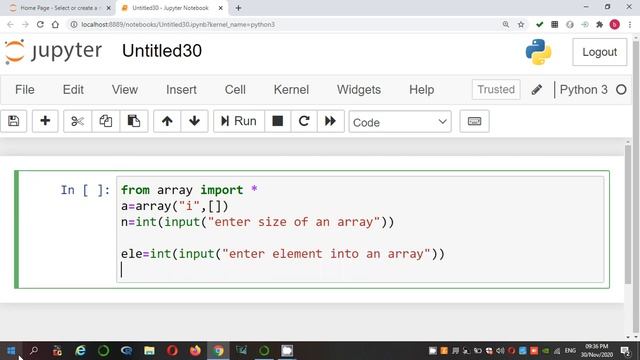This screenshot has width=640, height=360.
Task: Interrupt the kernel with stop square
Action: [278, 121]
